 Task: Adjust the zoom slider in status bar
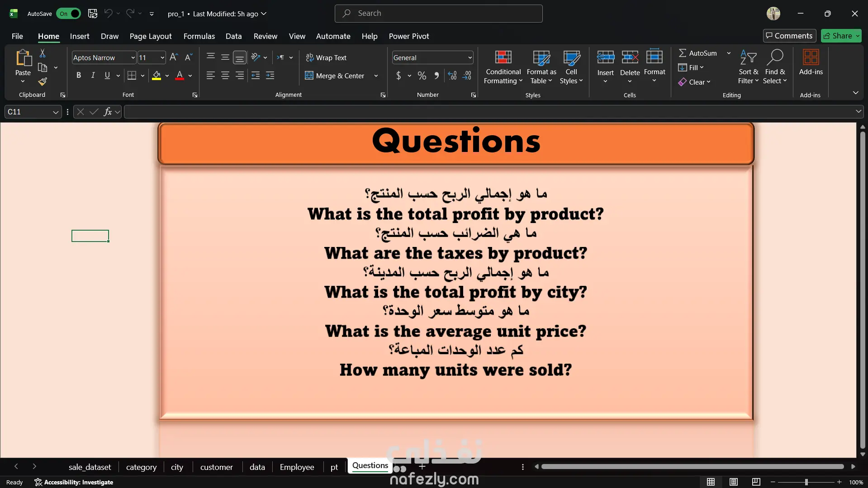(806, 482)
